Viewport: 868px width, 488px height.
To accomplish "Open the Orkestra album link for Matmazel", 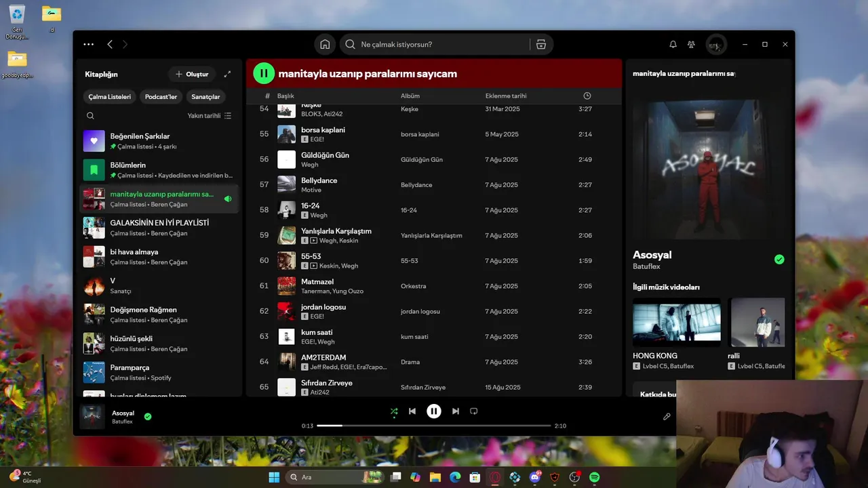I will click(x=413, y=286).
